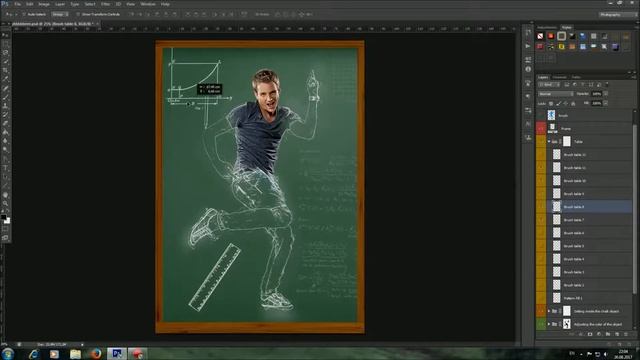The width and height of the screenshot is (640, 360).
Task: Enable Show Transform Controls checkbox
Action: pos(78,14)
